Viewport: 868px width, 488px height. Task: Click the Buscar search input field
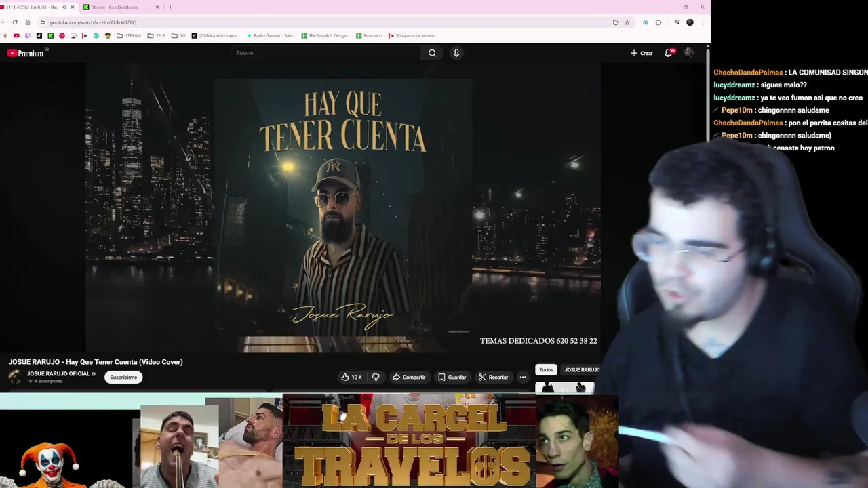tap(327, 53)
